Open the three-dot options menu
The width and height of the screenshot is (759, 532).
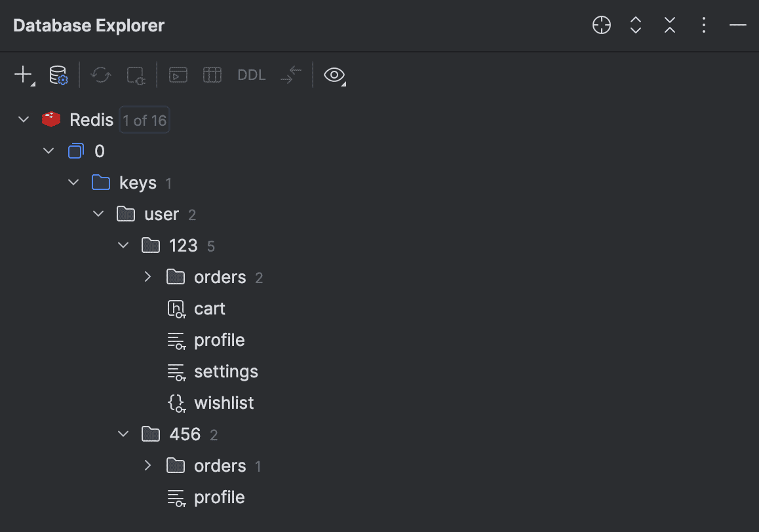click(x=703, y=26)
